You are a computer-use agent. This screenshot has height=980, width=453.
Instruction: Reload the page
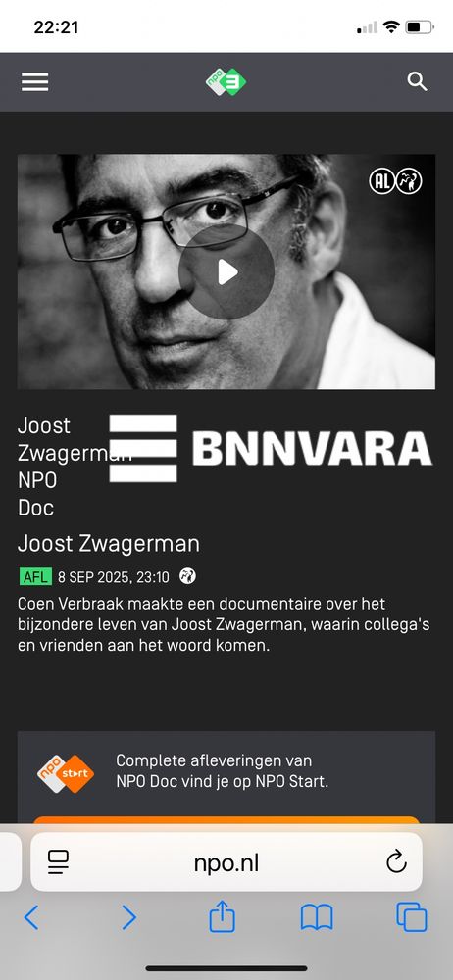[396, 861]
